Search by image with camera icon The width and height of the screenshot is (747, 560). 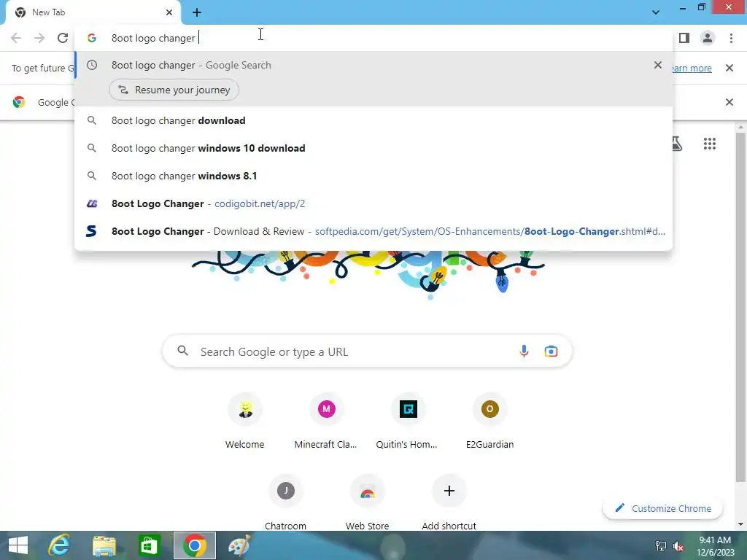[551, 351]
